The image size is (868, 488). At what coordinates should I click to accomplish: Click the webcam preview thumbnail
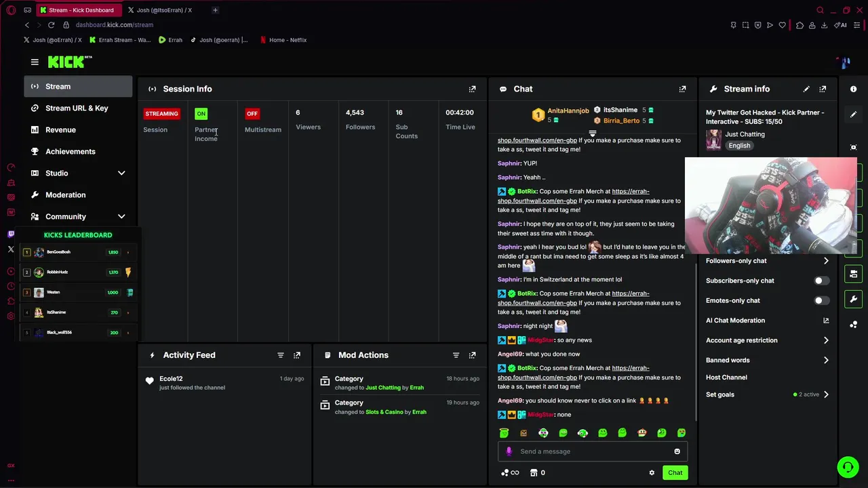771,205
